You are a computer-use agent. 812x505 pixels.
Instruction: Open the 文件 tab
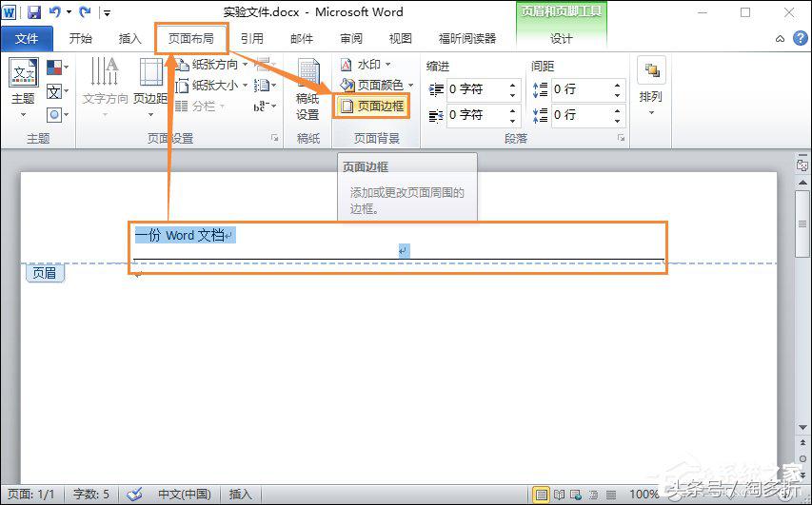(27, 39)
